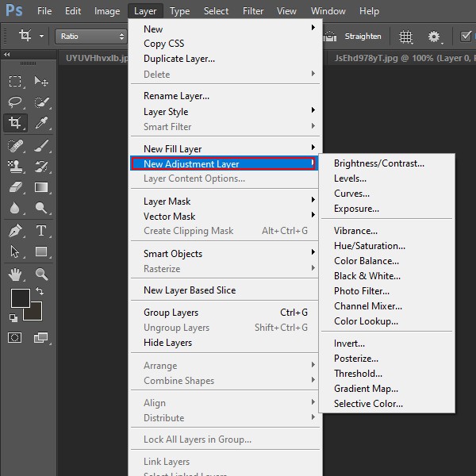476x476 pixels.
Task: Open the File menu
Action: tap(44, 11)
